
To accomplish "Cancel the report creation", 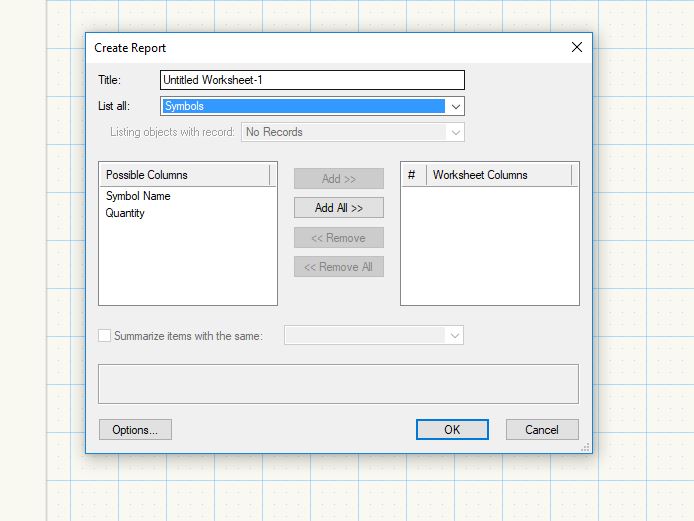I will pos(541,430).
